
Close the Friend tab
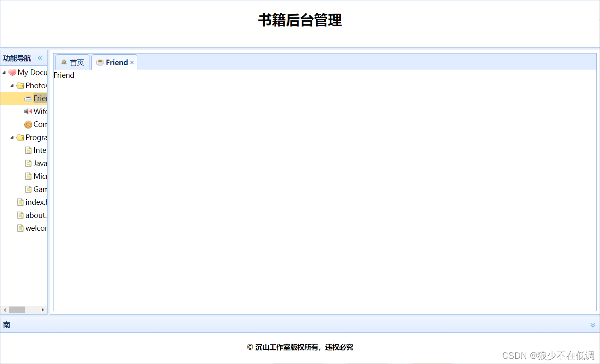(132, 62)
